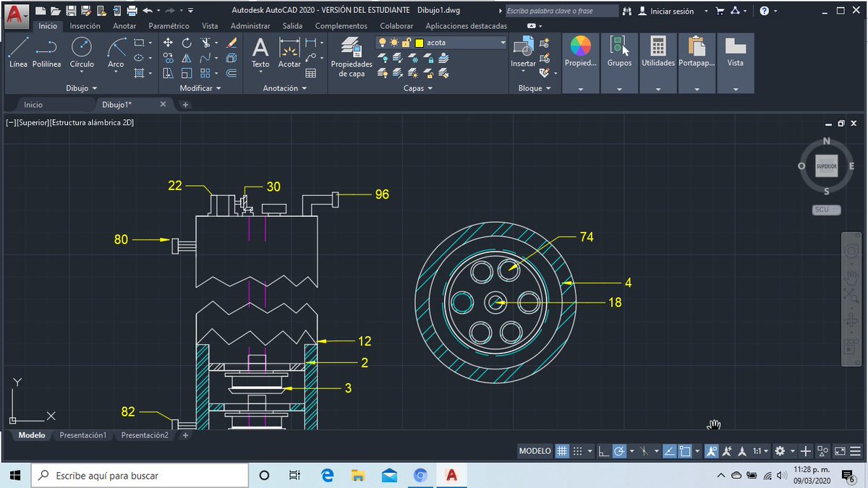
Task: Toggle Ortho mode in status bar
Action: coord(603,451)
